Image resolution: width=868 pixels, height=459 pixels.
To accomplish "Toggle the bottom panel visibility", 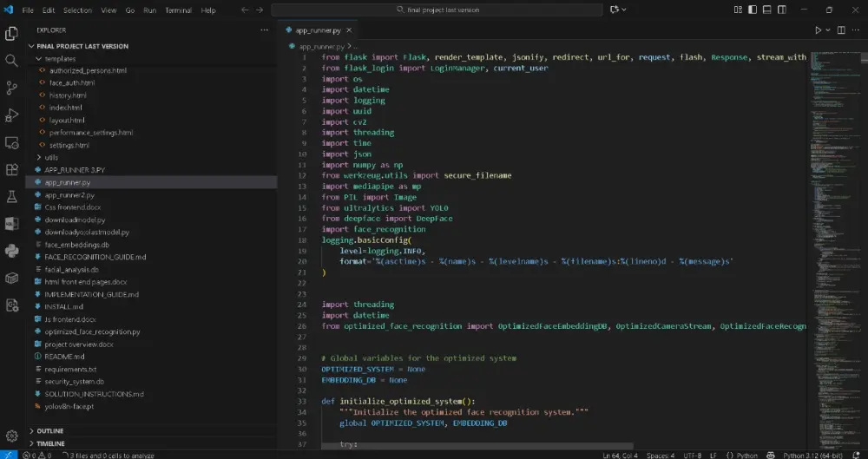I will click(766, 10).
